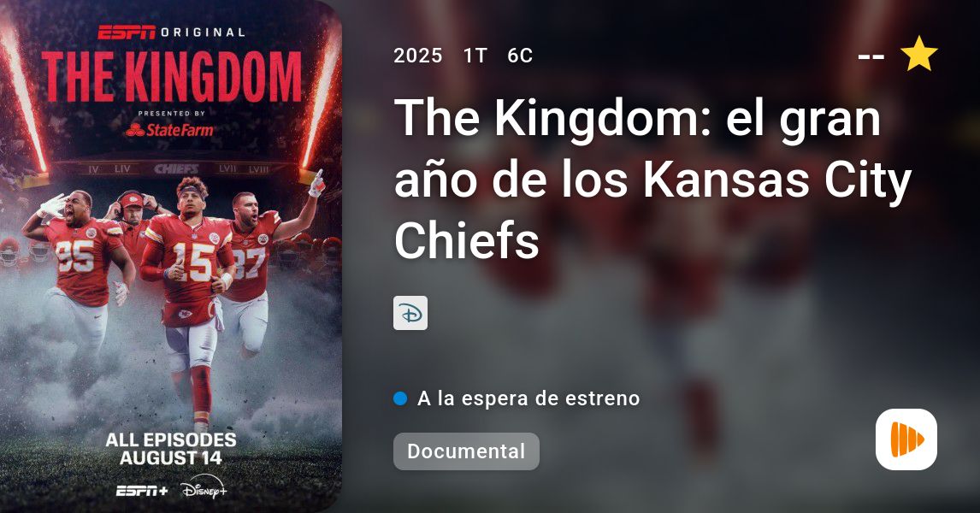Image resolution: width=980 pixels, height=513 pixels.
Task: Click the red THE KINGDOM poster title
Action: coord(172,77)
